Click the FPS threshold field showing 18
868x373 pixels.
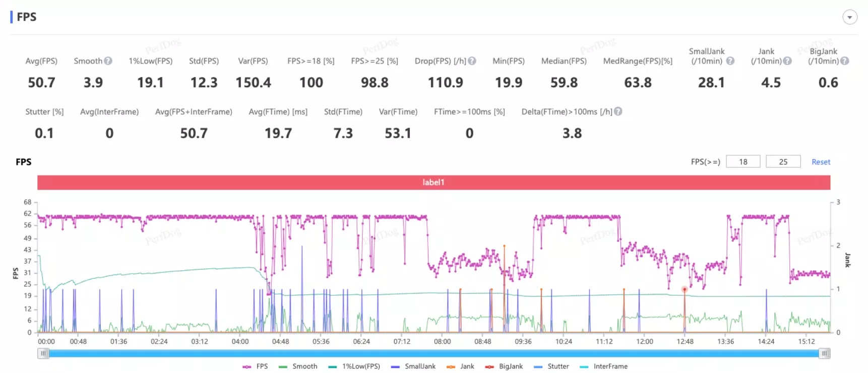[743, 162]
